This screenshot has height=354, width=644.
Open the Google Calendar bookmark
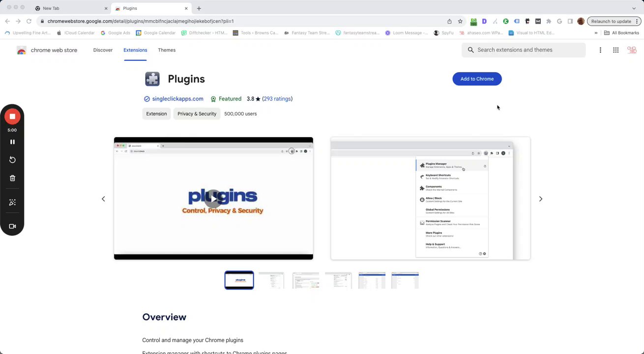155,33
